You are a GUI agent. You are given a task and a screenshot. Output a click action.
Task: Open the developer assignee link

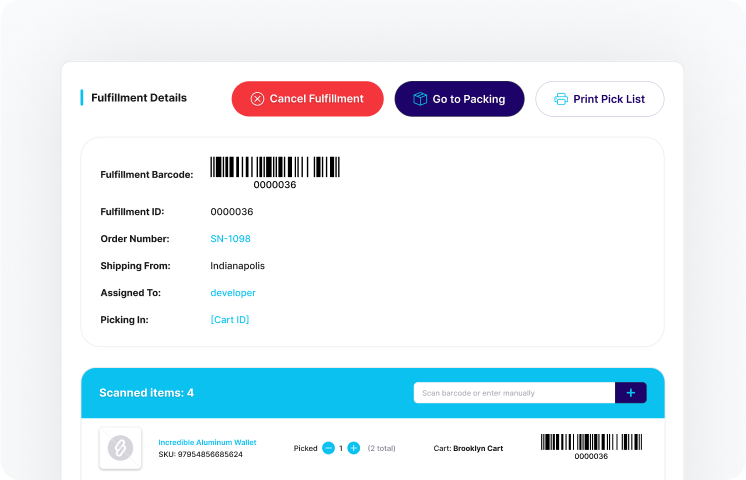click(x=233, y=293)
